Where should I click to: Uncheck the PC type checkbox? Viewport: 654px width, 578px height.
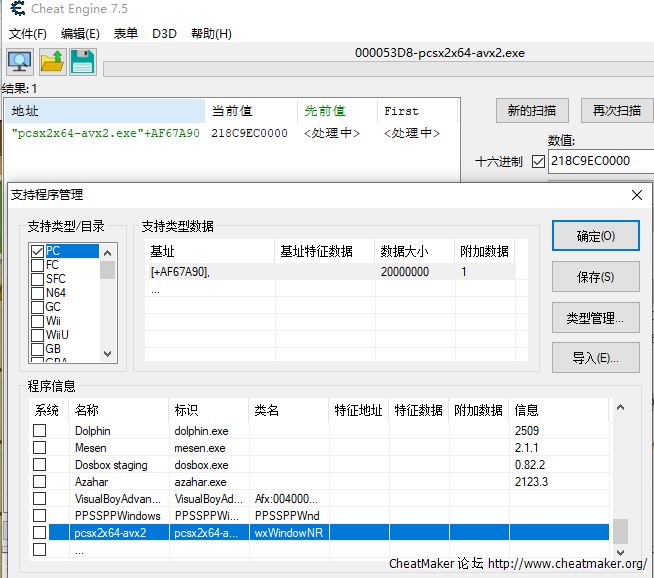[37, 251]
